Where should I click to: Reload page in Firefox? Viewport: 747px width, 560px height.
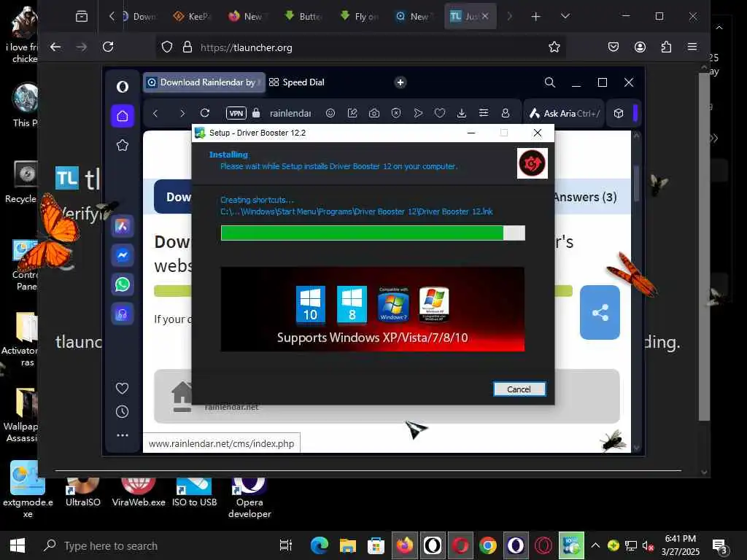(108, 47)
